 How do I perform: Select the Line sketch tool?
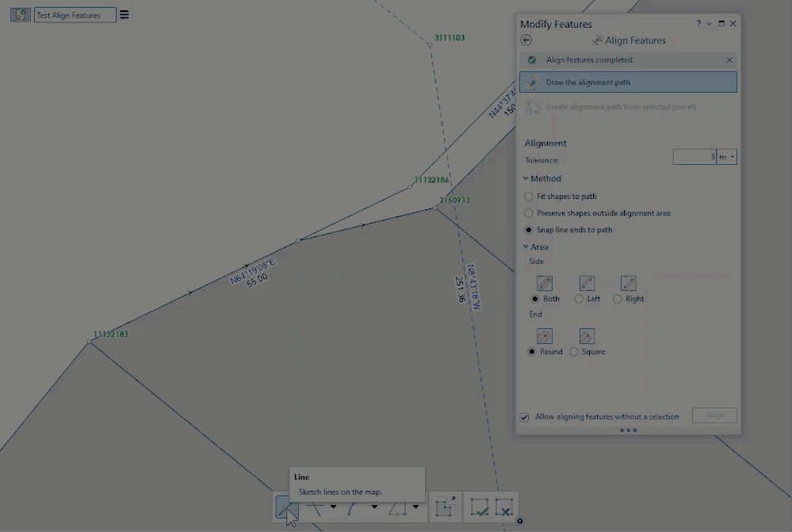(x=287, y=508)
